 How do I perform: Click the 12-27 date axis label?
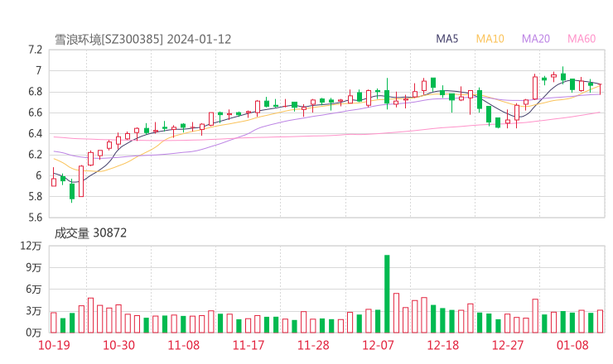click(508, 345)
